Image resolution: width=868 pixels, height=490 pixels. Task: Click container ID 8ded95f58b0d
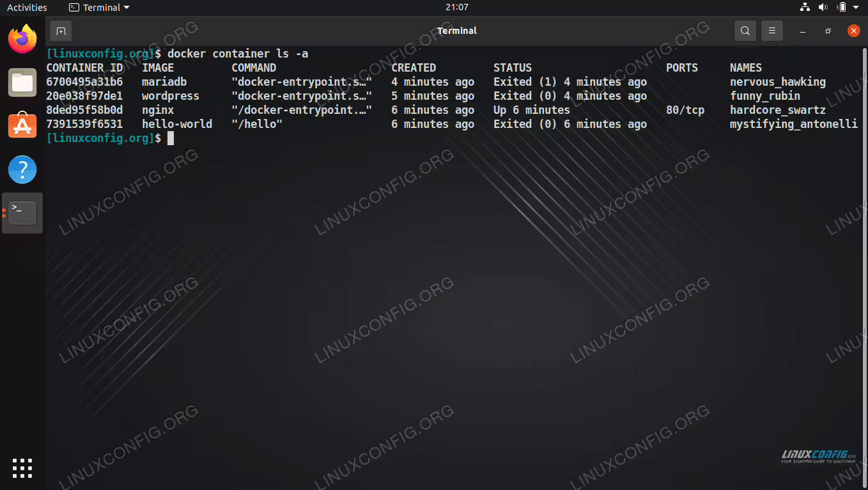[x=84, y=110]
